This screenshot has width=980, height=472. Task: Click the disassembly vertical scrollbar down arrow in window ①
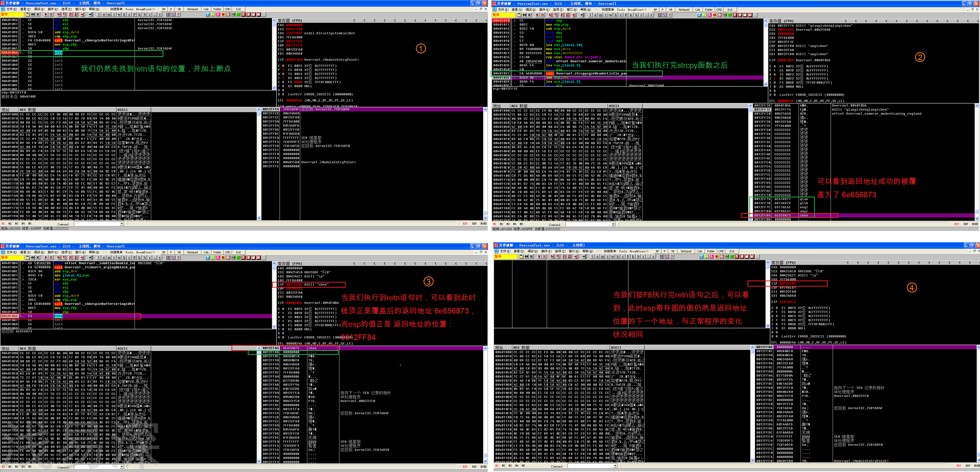pyautogui.click(x=274, y=88)
